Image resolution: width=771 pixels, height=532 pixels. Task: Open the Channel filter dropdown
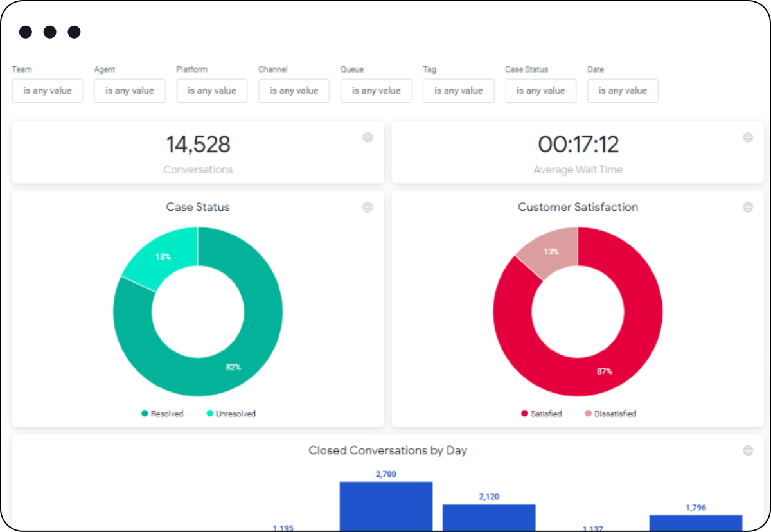[x=294, y=91]
